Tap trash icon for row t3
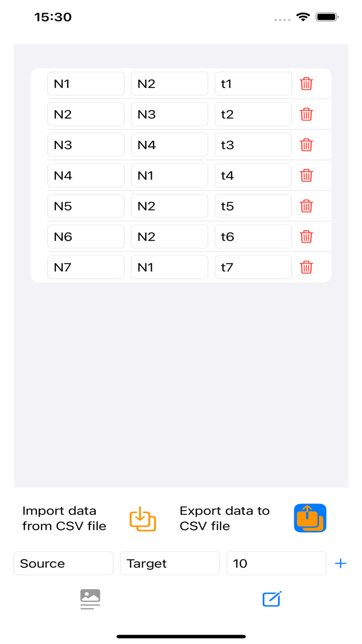 pos(306,145)
